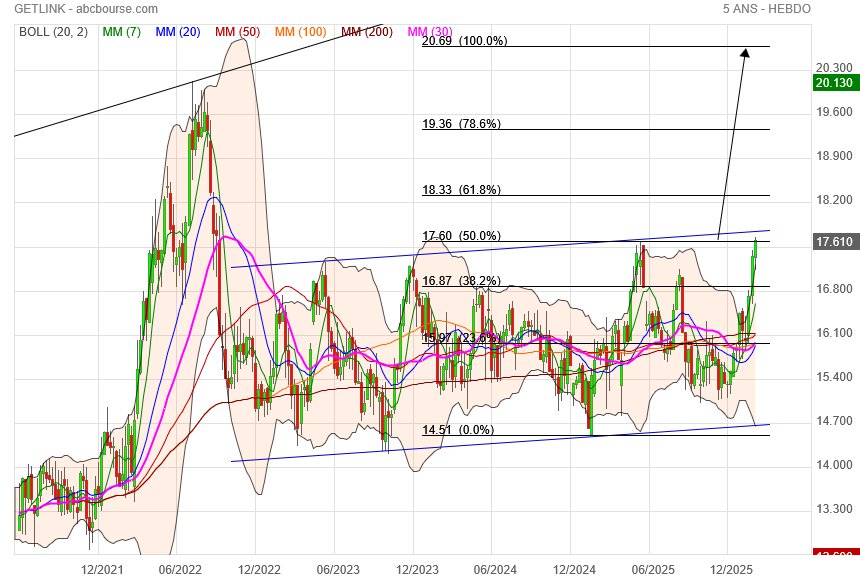Image resolution: width=860 pixels, height=580 pixels.
Task: Click the 14.700 price axis value
Action: click(834, 421)
